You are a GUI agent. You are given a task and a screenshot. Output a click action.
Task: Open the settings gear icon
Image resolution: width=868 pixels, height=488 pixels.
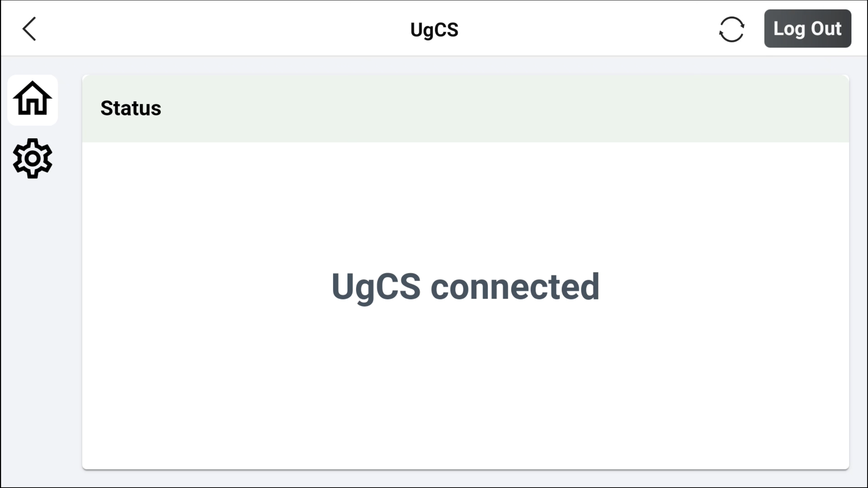point(33,158)
